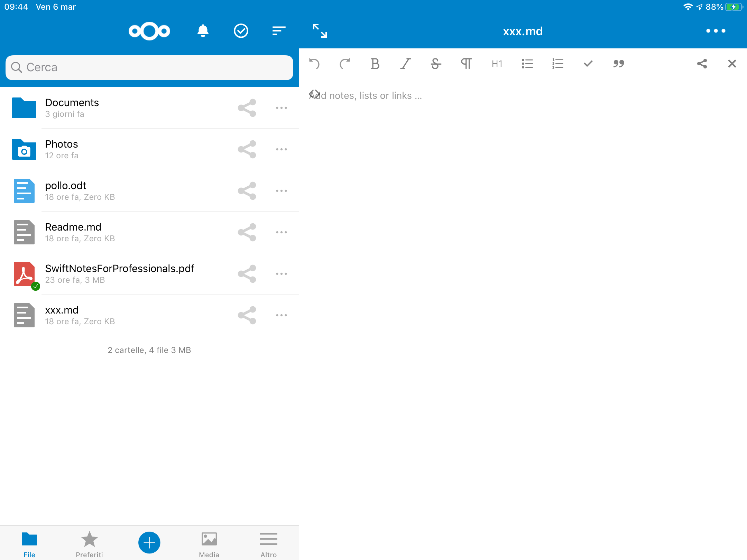
Task: Close the text editor with X
Action: click(732, 64)
